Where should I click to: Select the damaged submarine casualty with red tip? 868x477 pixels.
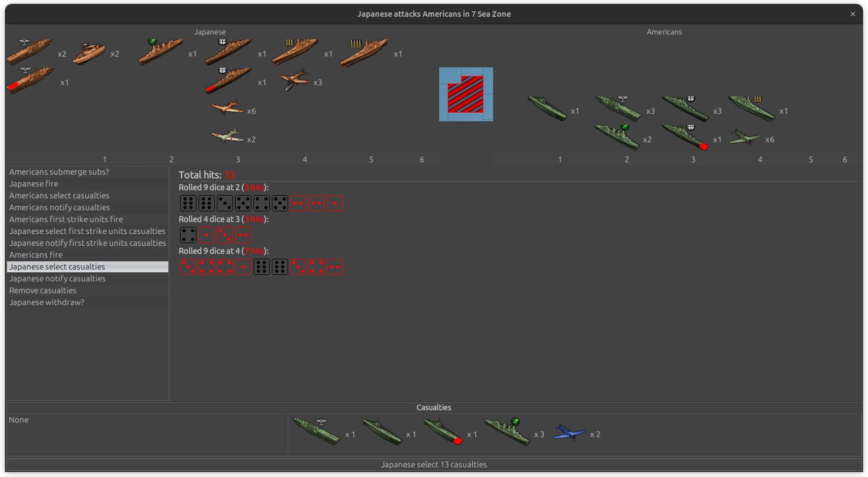(443, 432)
